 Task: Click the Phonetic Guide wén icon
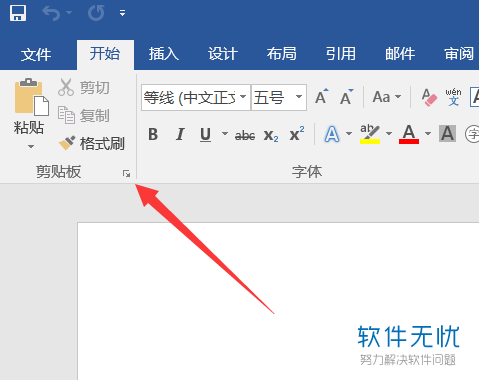pyautogui.click(x=453, y=97)
